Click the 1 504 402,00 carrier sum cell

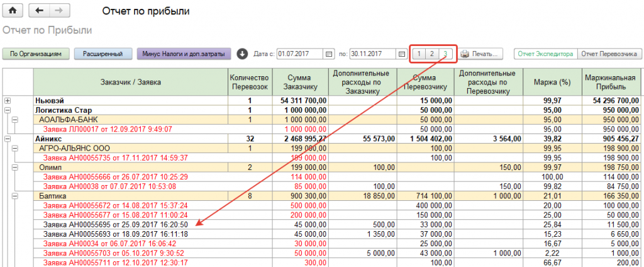[x=426, y=139]
